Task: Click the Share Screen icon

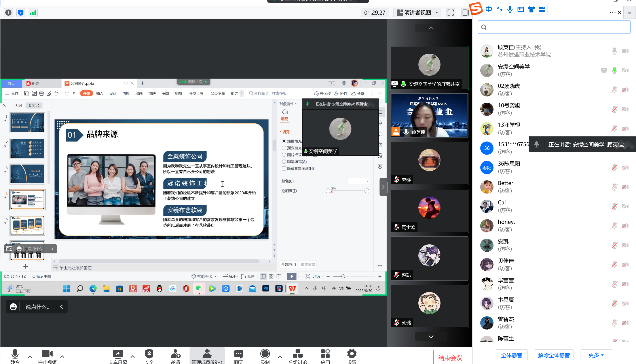Action: [x=118, y=354]
